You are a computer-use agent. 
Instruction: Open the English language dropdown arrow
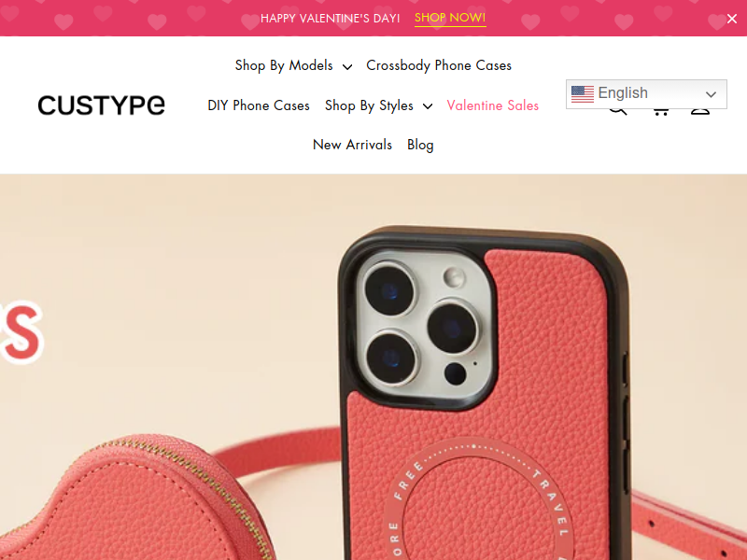(711, 94)
